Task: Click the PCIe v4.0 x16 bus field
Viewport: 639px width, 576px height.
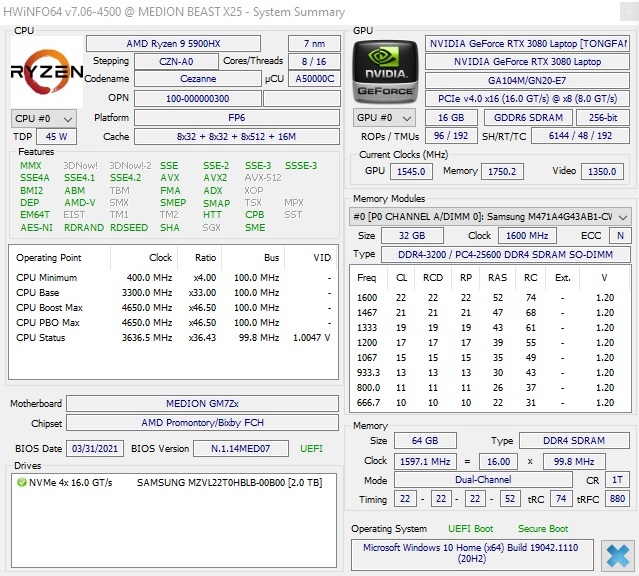Action: (528, 99)
